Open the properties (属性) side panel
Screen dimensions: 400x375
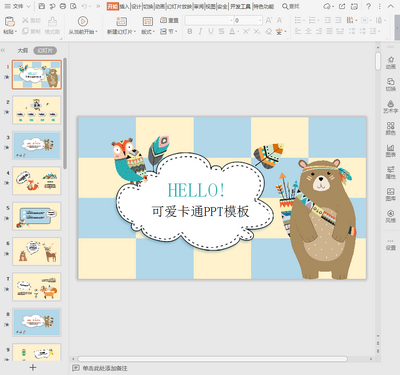(x=391, y=172)
